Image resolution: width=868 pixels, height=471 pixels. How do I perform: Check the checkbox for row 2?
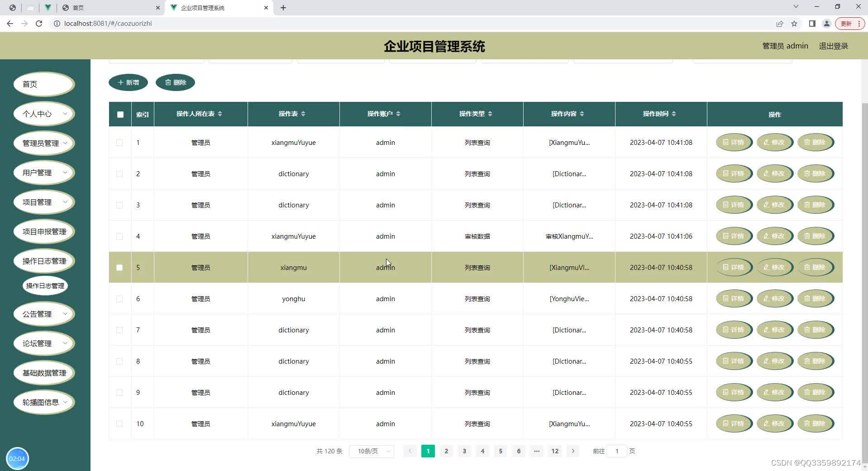point(119,174)
